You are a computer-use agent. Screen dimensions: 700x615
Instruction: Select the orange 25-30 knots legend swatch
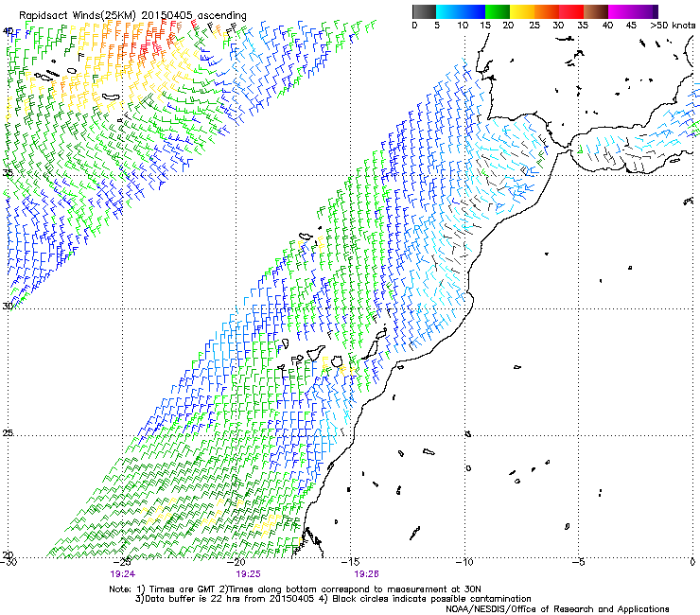coord(547,11)
